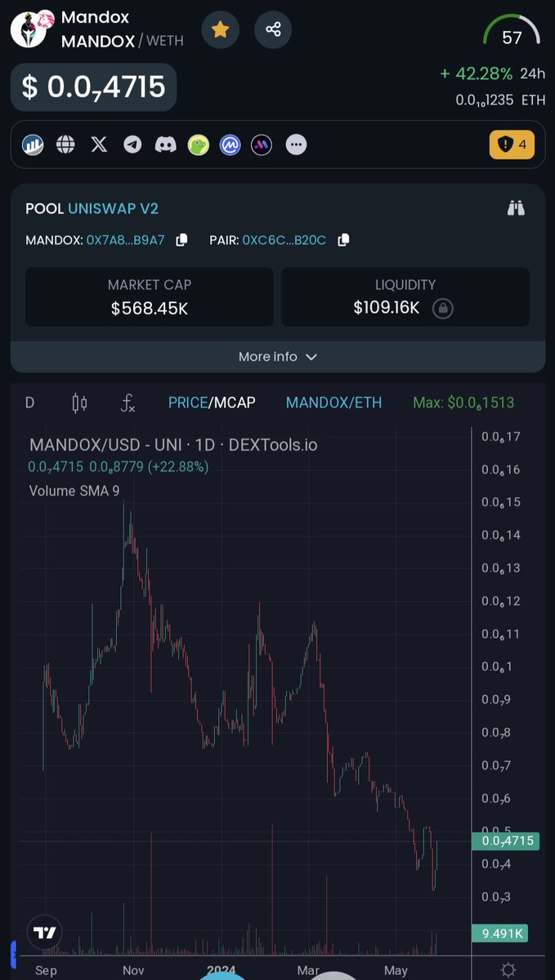The height and width of the screenshot is (980, 555).
Task: Copy the PAIR contract address
Action: 343,239
